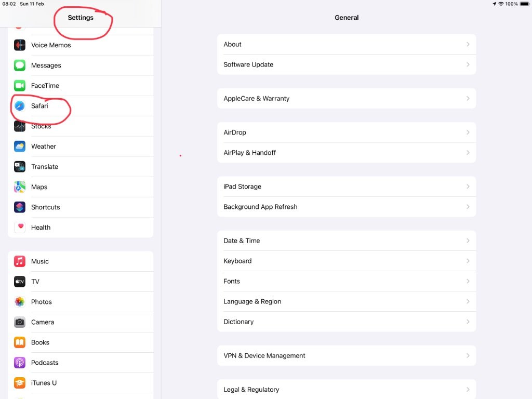Screen dimensions: 532x399
Task: Open AirDrop settings
Action: pyautogui.click(x=347, y=132)
